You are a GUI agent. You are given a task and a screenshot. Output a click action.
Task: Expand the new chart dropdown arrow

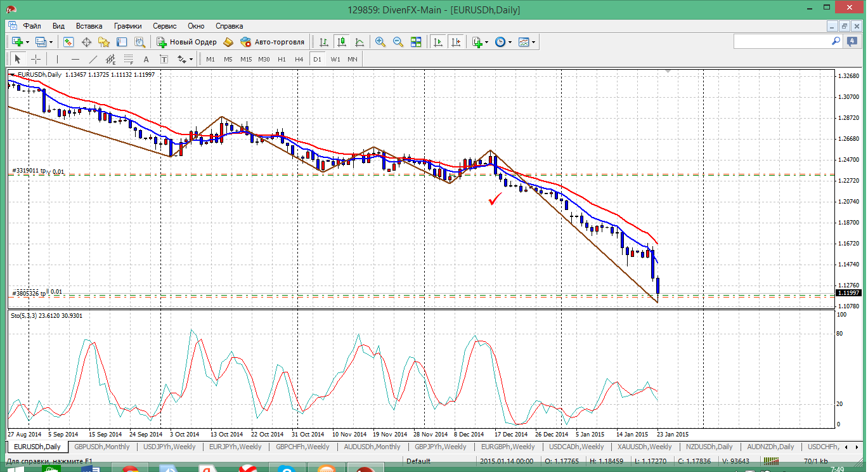[x=27, y=42]
